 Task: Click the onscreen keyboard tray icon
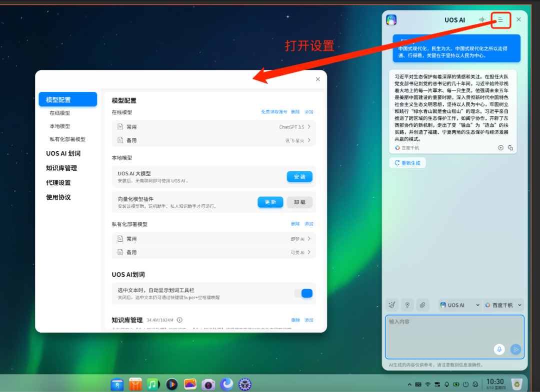click(418, 385)
